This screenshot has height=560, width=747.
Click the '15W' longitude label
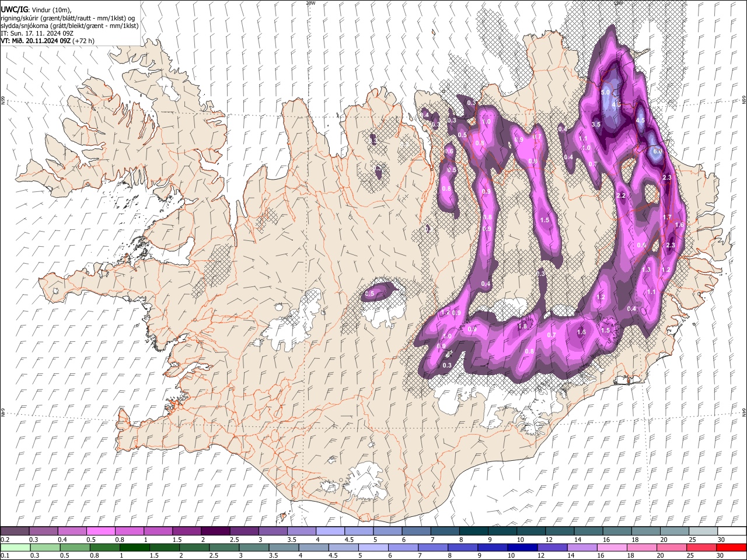point(618,3)
